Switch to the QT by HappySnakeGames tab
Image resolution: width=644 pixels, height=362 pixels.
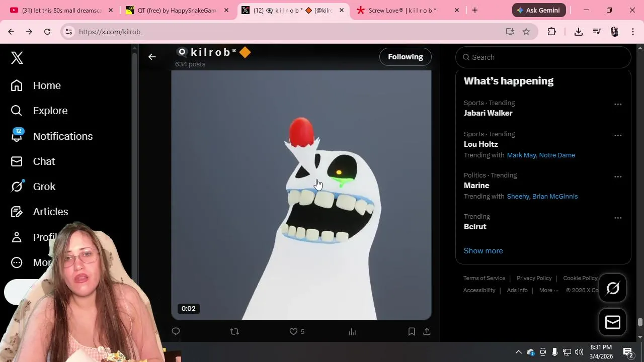point(176,10)
